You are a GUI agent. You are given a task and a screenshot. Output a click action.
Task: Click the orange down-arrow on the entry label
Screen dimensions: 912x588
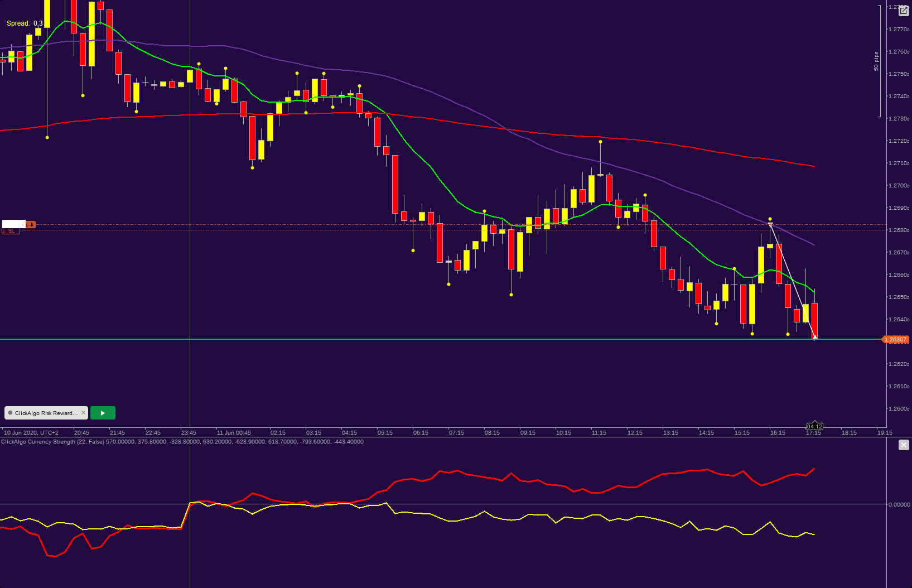pyautogui.click(x=32, y=225)
